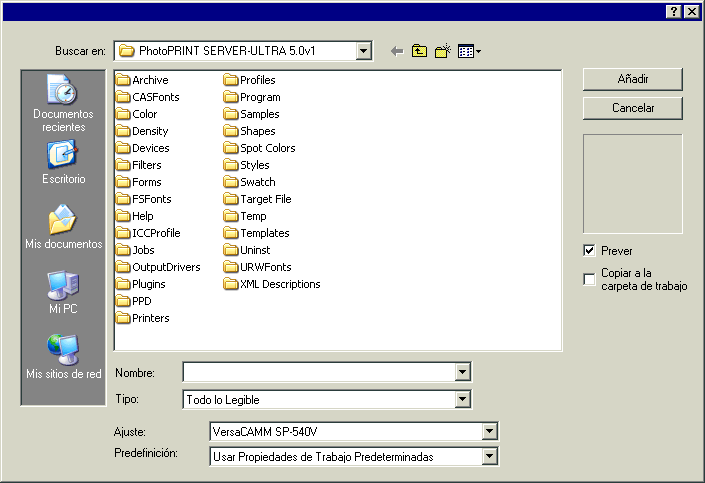The height and width of the screenshot is (483, 705).
Task: Open the Tipo file type dropdown
Action: (462, 399)
